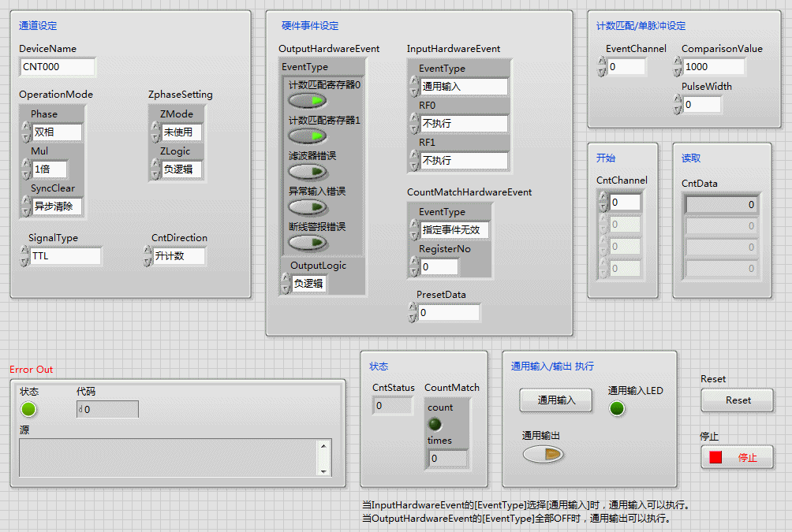The image size is (792, 532).
Task: Click the Error Out 源 scrollbar
Action: [323, 457]
